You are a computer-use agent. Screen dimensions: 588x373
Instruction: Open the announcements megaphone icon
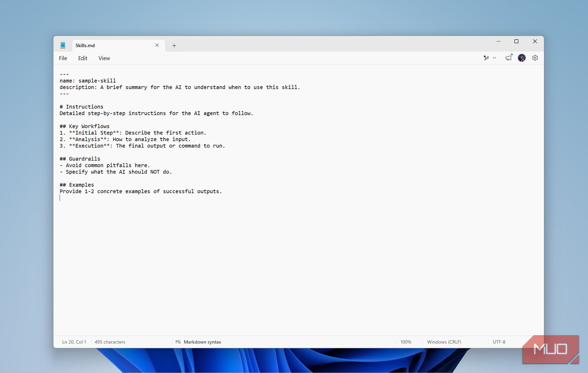509,58
